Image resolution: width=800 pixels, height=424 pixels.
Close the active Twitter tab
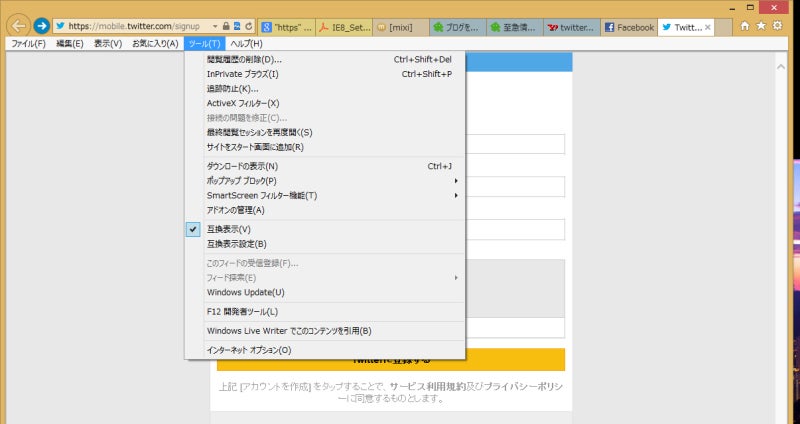[x=709, y=27]
